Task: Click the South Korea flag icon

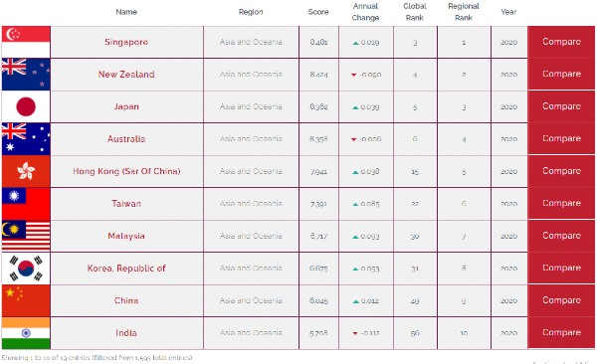Action: point(26,269)
